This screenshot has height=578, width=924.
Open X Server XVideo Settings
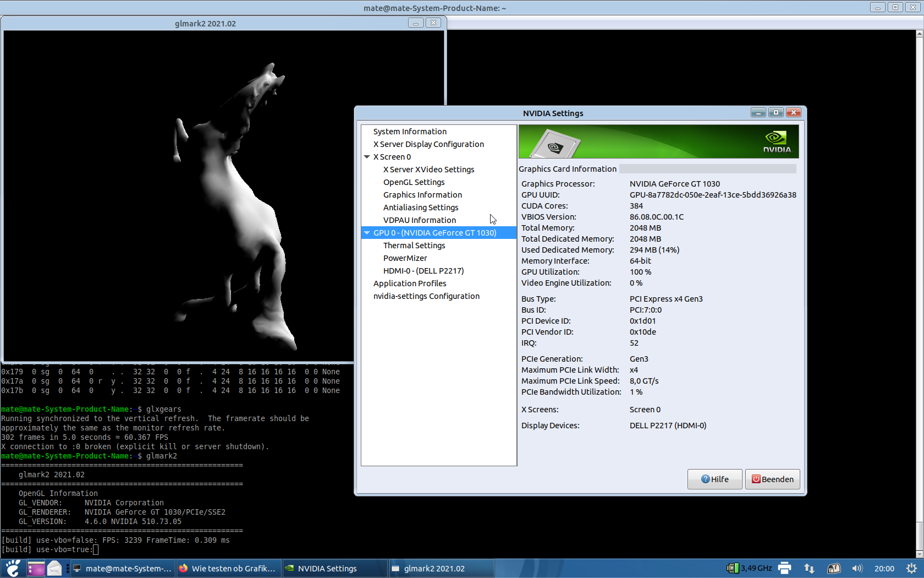pos(428,170)
